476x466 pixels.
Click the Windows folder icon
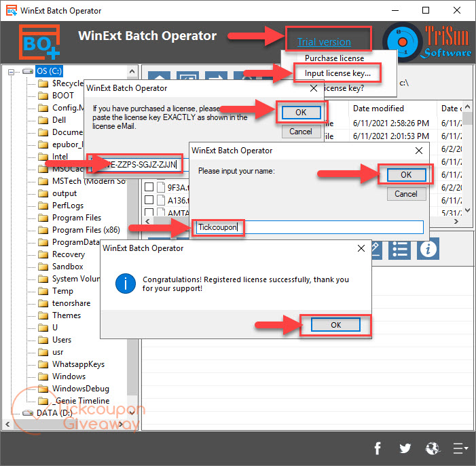coord(43,376)
